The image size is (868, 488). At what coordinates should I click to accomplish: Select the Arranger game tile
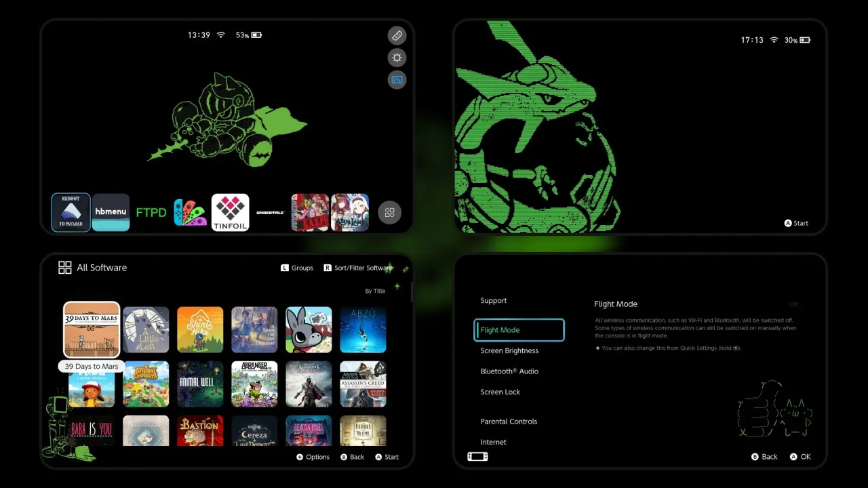coord(254,384)
